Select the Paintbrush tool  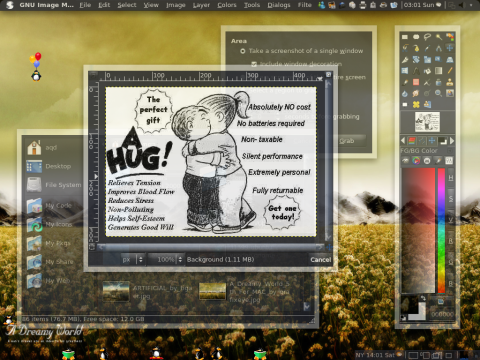pyautogui.click(x=405, y=82)
